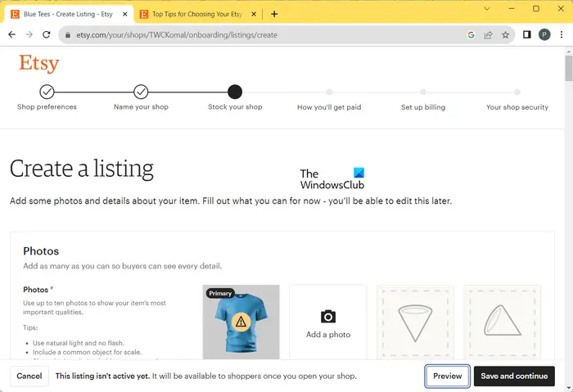573x392 pixels.
Task: Maximize the browser window
Action: [x=536, y=8]
